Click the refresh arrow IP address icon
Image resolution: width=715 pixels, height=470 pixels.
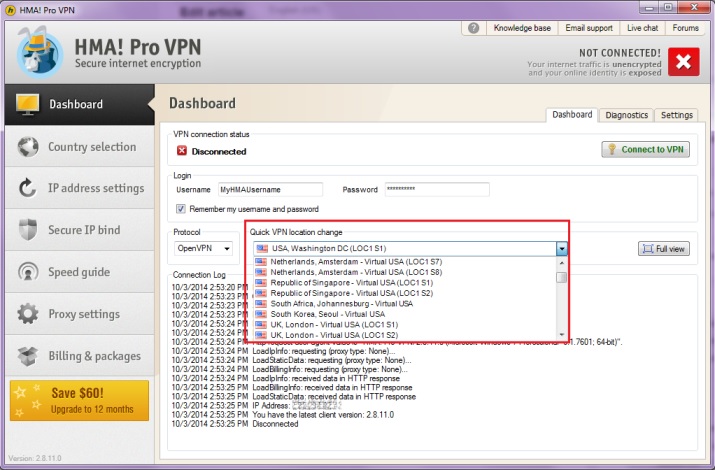pos(27,188)
